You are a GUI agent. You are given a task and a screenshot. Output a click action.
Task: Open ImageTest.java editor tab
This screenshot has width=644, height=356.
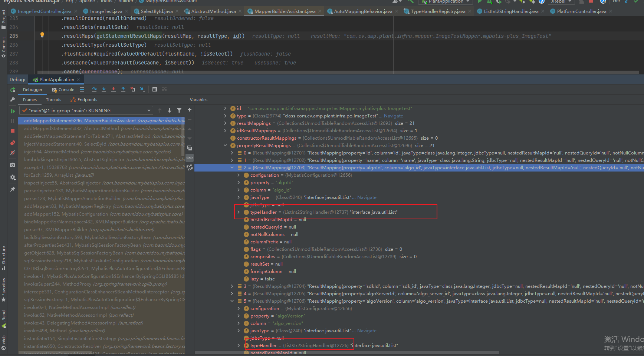tap(106, 11)
